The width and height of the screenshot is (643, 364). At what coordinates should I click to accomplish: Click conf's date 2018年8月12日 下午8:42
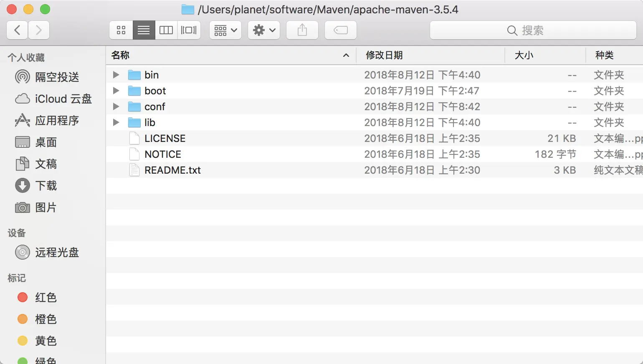[x=422, y=106]
